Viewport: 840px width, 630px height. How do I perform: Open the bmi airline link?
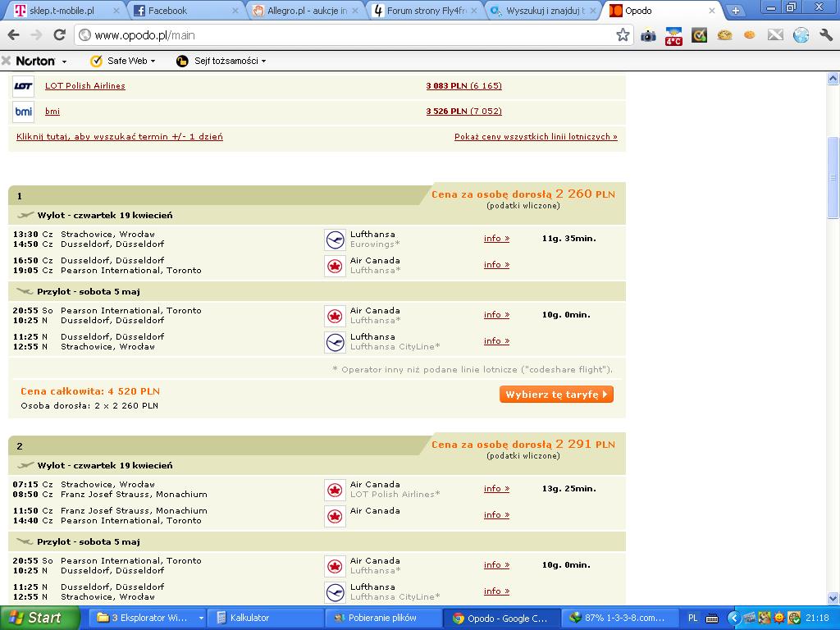coord(52,112)
